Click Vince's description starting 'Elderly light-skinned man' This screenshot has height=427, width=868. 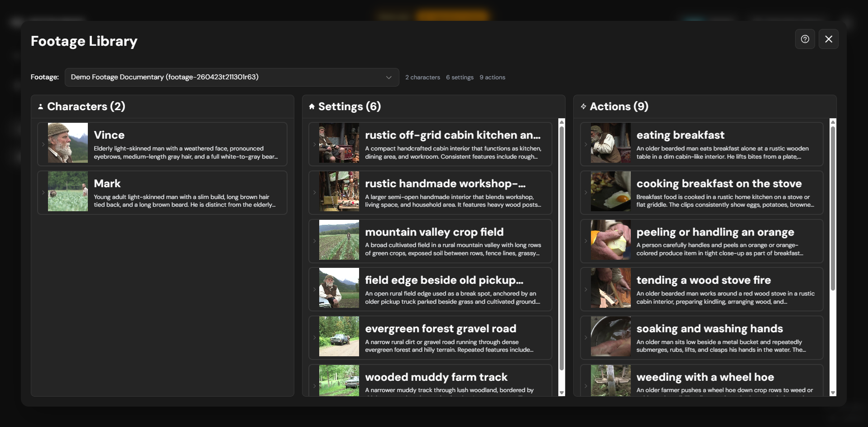tap(186, 152)
